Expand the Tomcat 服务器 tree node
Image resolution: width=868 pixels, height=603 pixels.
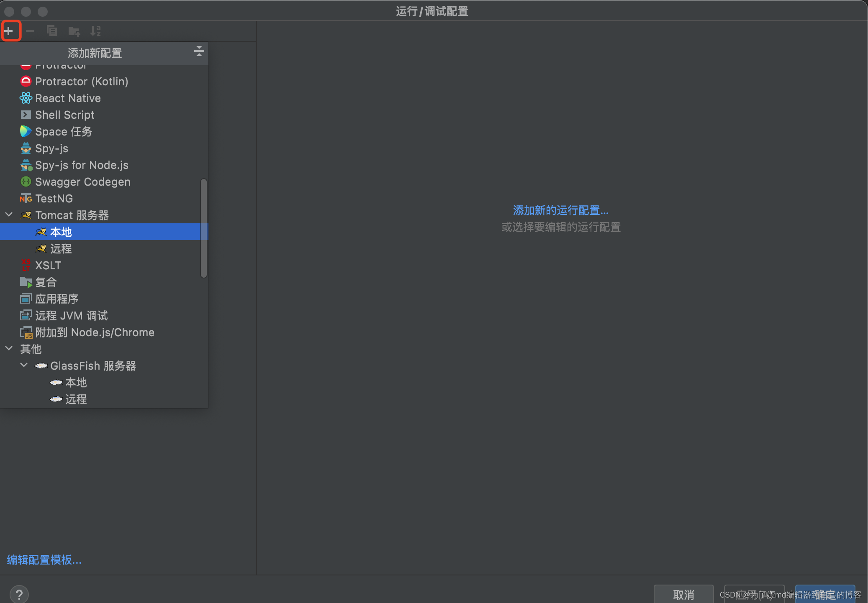pos(9,215)
